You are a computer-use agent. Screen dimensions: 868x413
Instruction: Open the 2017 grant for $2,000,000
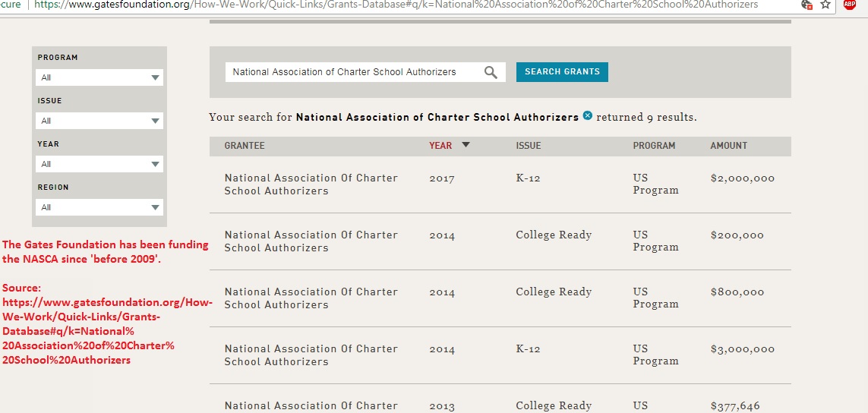coord(500,184)
